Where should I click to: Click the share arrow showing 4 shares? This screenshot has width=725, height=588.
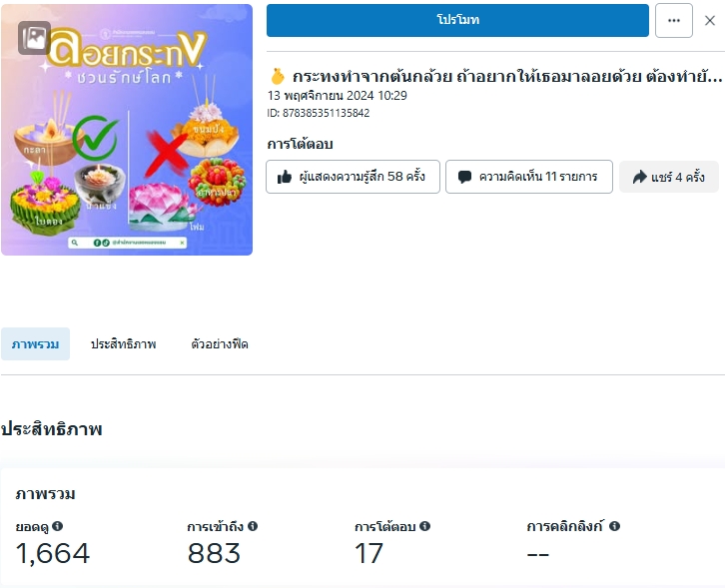669,177
